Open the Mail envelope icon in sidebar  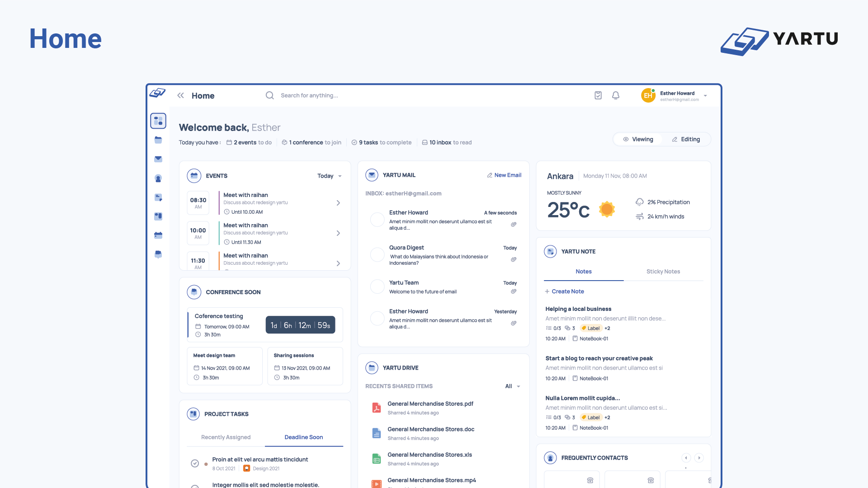[158, 159]
